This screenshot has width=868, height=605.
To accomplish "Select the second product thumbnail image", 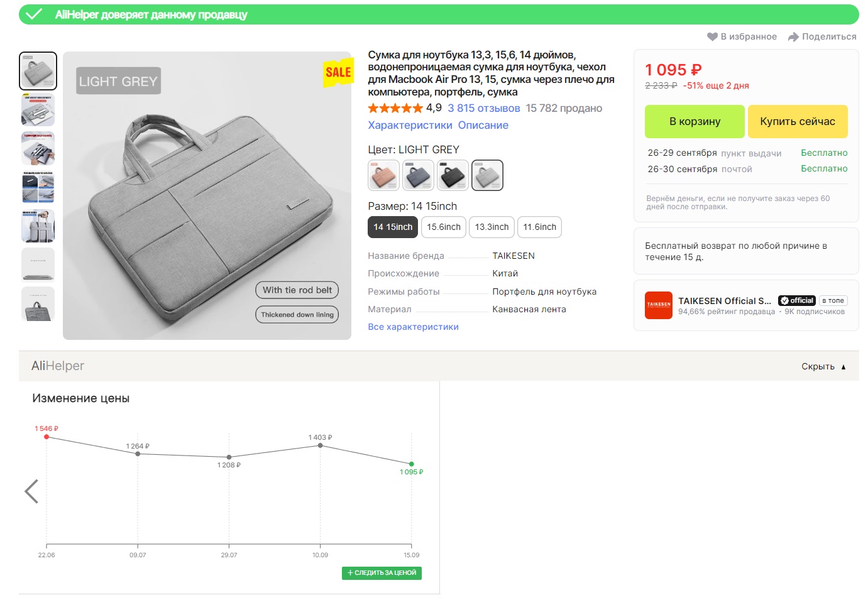I will [x=38, y=110].
